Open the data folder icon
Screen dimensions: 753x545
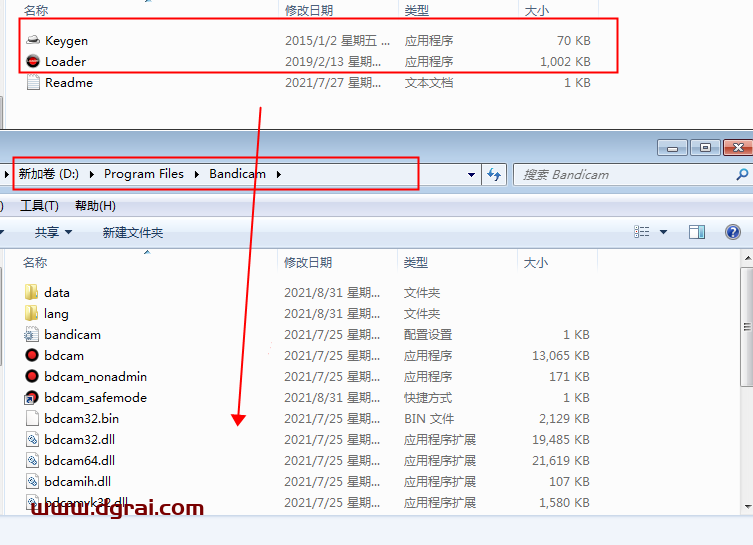(x=31, y=292)
